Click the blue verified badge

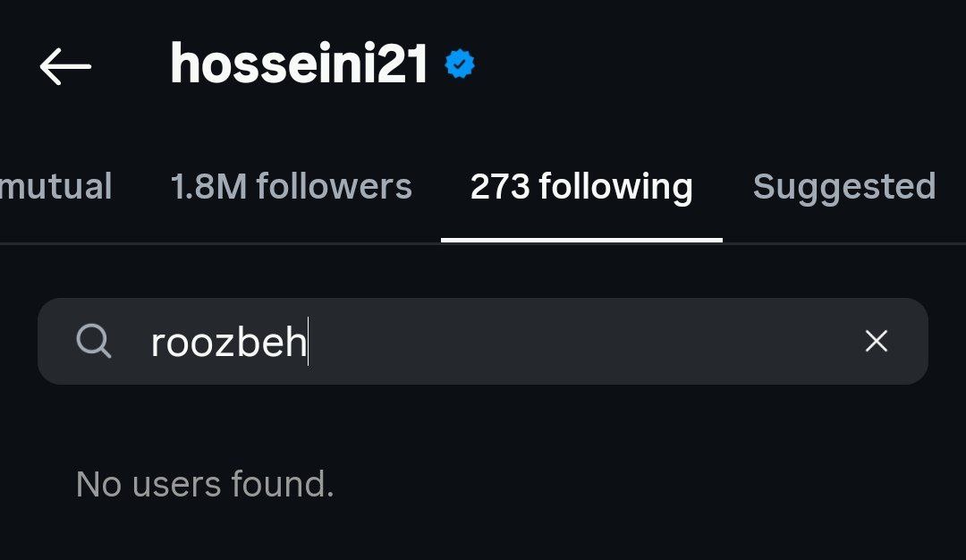click(x=460, y=65)
